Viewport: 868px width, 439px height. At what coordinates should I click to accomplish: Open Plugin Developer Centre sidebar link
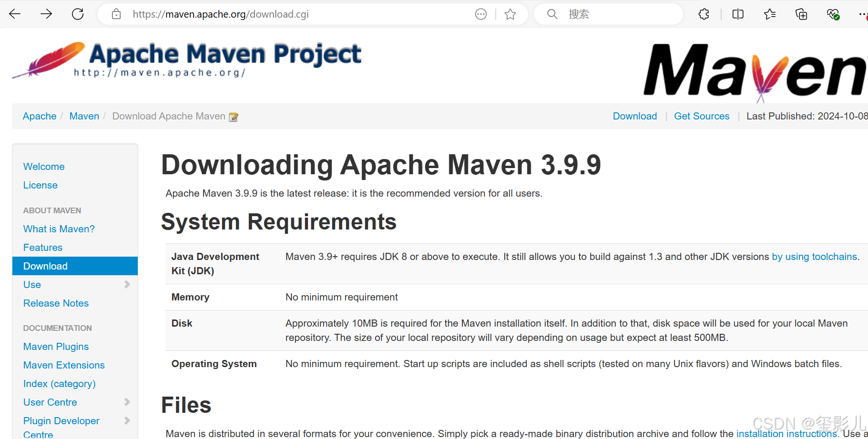[61, 427]
